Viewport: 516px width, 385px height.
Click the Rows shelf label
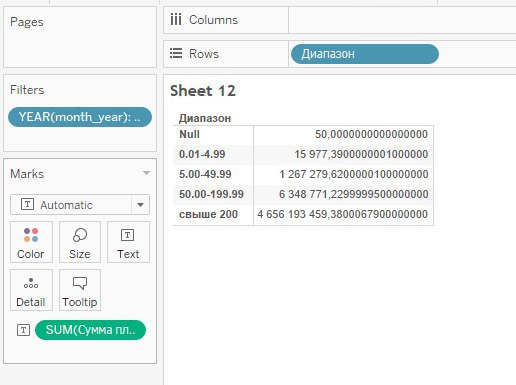point(204,54)
